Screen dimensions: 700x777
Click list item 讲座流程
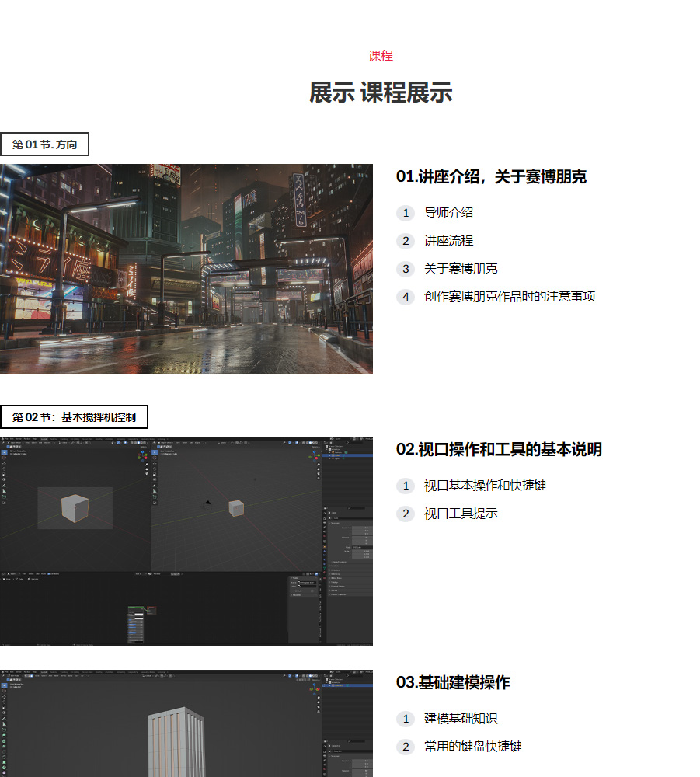click(x=448, y=241)
